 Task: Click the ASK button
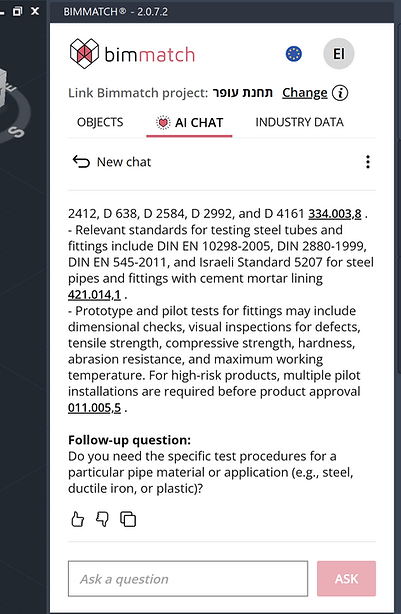pyautogui.click(x=347, y=579)
